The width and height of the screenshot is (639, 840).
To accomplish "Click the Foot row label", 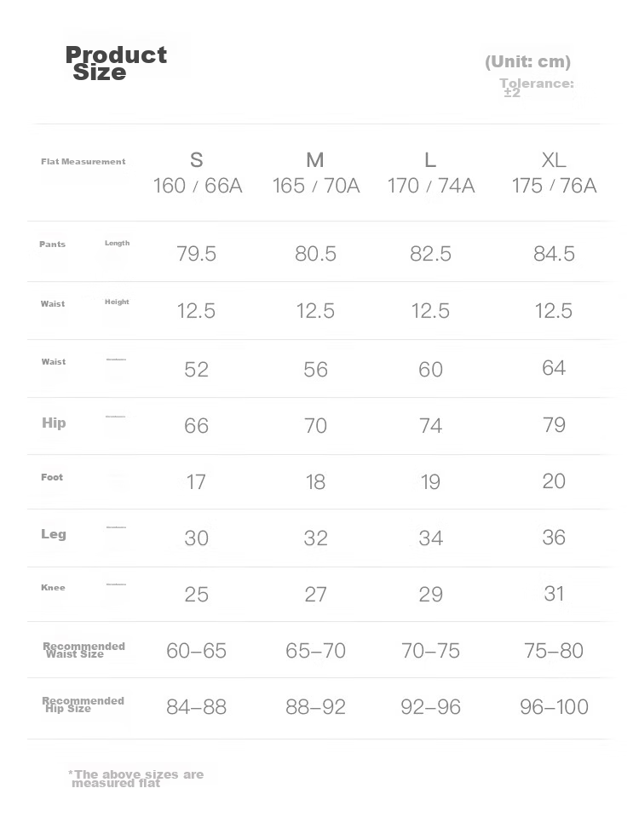I will [x=52, y=477].
